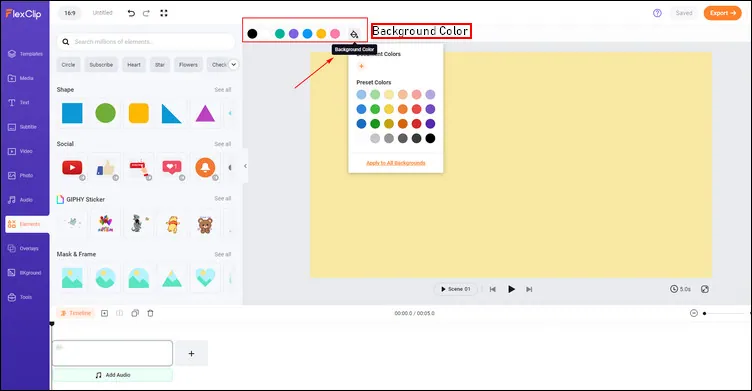Skip to next scene
The height and width of the screenshot is (391, 752).
click(x=529, y=289)
